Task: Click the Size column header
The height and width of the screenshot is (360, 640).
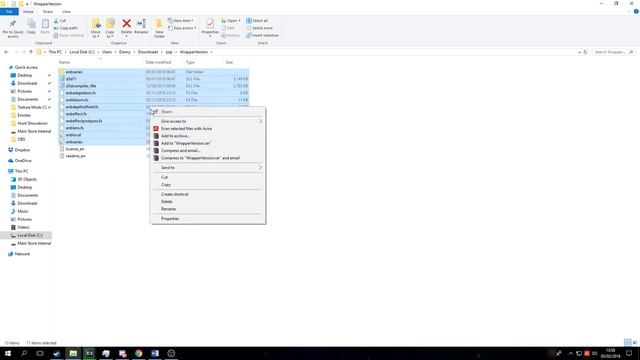Action: 229,62
